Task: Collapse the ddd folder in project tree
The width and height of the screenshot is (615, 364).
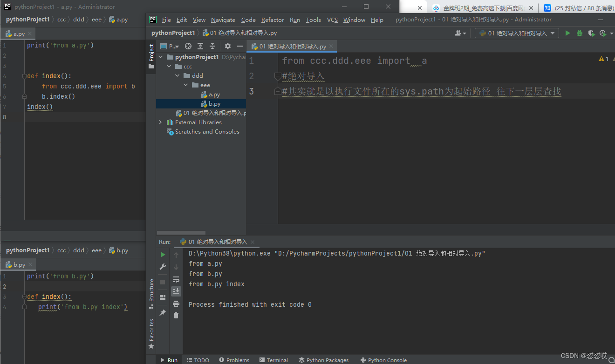Action: [x=177, y=76]
